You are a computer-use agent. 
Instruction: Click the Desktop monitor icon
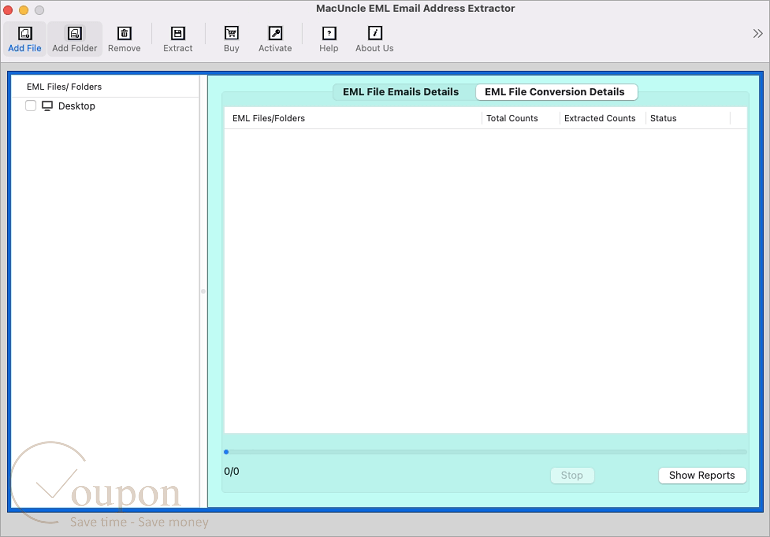pyautogui.click(x=47, y=106)
